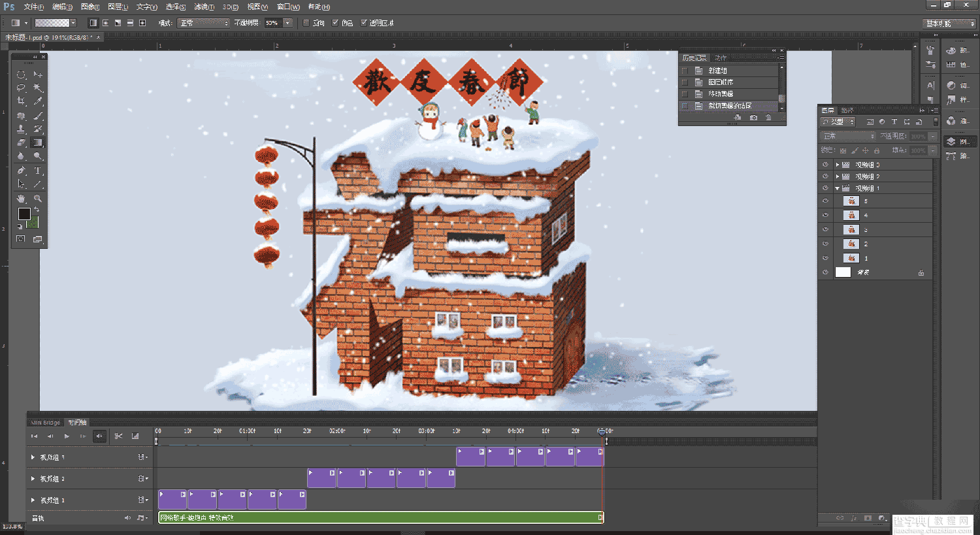Expand video group 2 track in the timeline
Screen dimensions: 980x535
point(33,479)
